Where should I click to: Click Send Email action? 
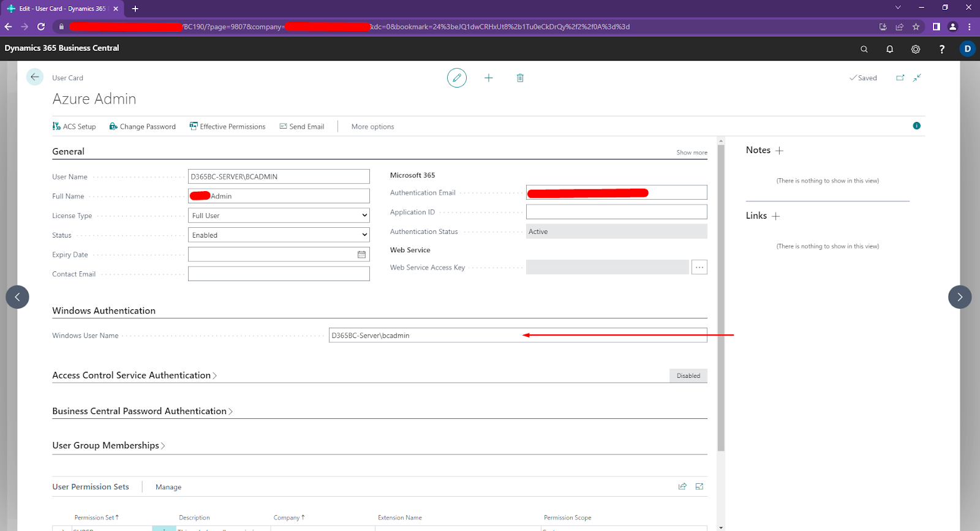pyautogui.click(x=302, y=126)
